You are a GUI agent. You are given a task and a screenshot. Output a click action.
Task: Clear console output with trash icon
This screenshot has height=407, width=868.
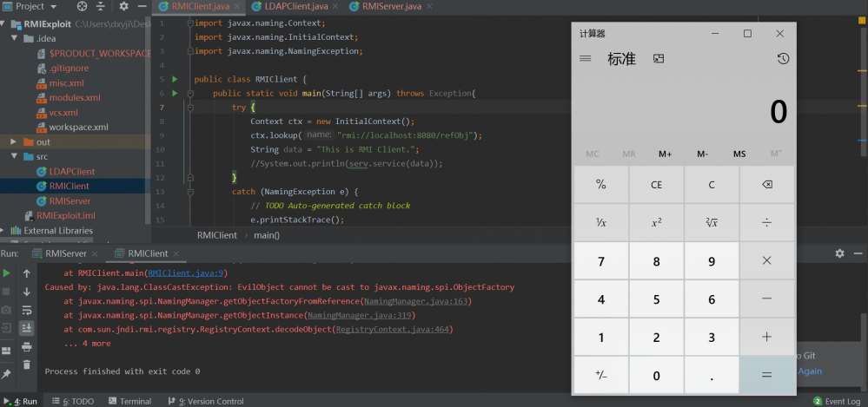coord(27,364)
